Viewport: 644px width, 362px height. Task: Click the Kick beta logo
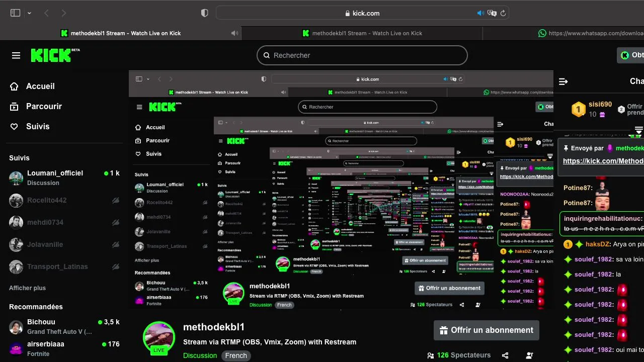click(55, 55)
